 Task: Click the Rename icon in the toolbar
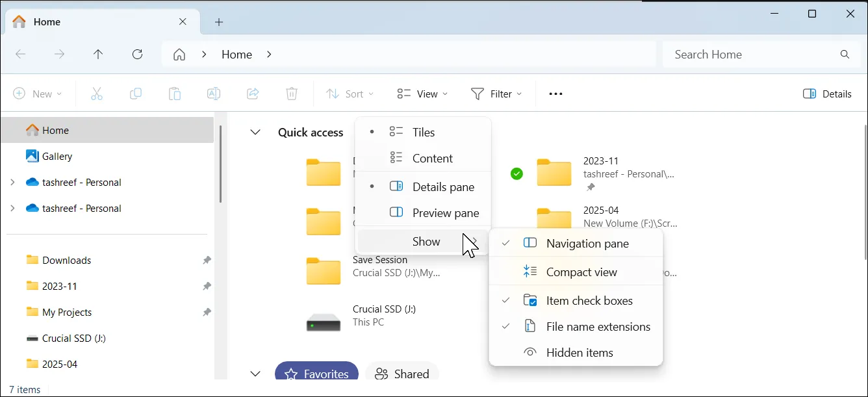pos(213,94)
